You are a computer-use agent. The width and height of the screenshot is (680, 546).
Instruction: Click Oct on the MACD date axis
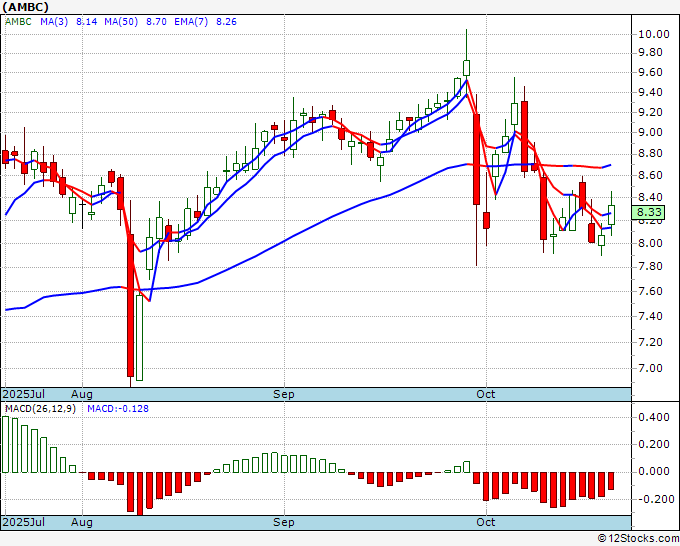click(485, 522)
